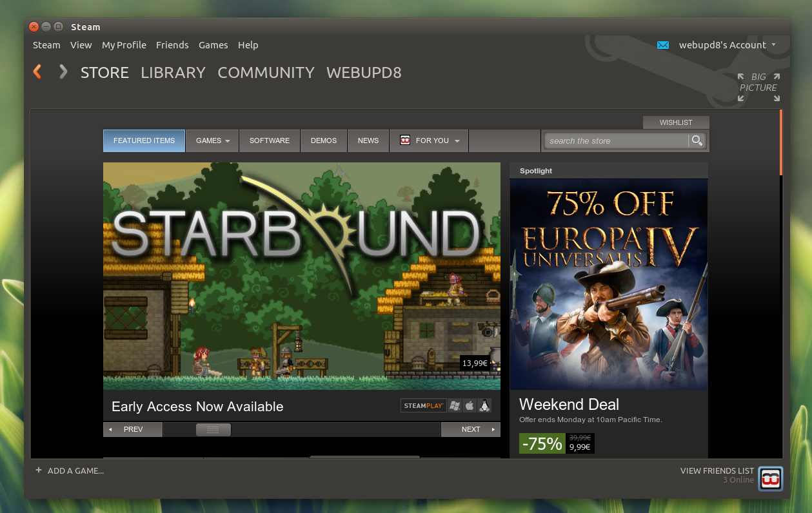
Task: Go back with the orange back arrow
Action: 37,72
